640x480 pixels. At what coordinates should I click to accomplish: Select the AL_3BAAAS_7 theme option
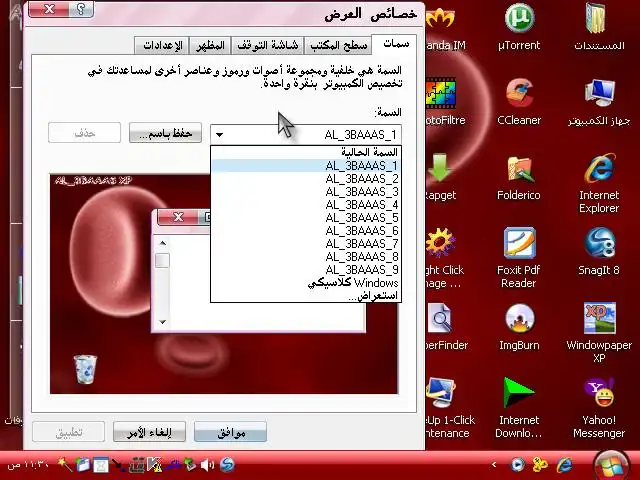point(306,244)
